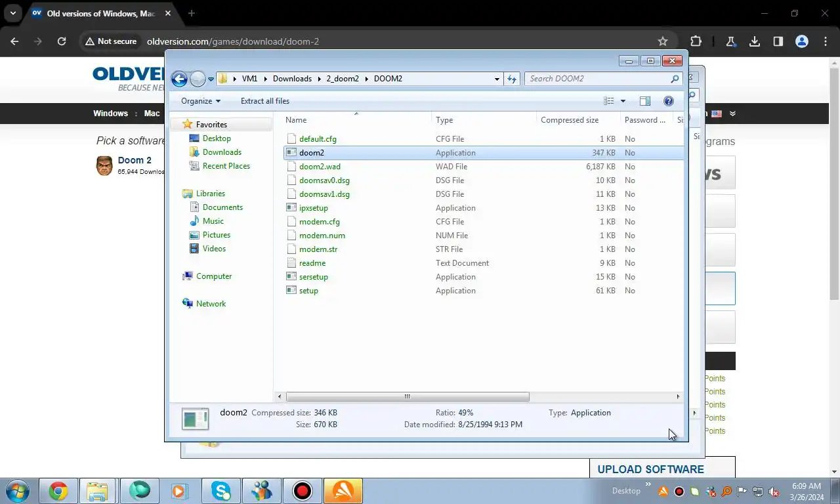Open Windows tab in website navigation bar
The width and height of the screenshot is (840, 504).
pos(110,114)
